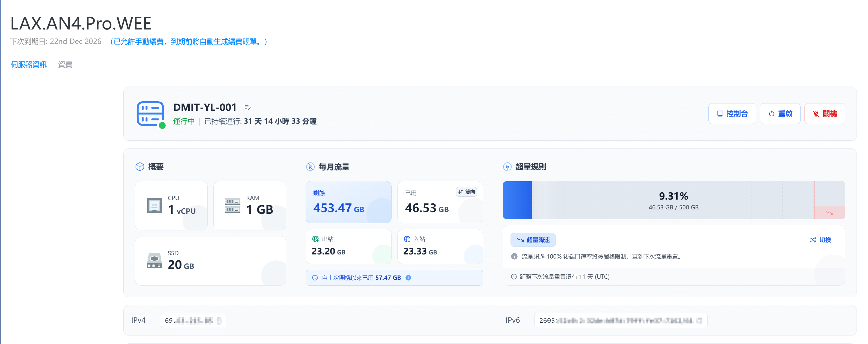Click the edit name icon beside DMIT-YL-001
Image resolution: width=868 pixels, height=344 pixels.
(x=248, y=108)
